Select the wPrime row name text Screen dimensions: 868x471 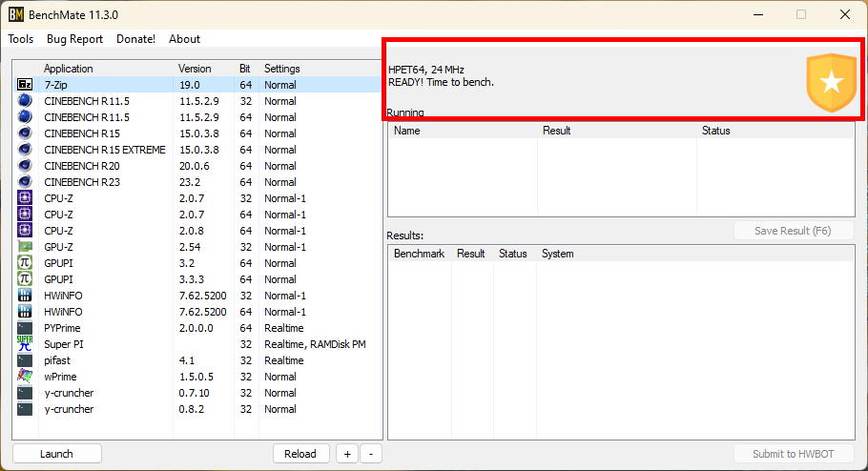click(x=60, y=377)
